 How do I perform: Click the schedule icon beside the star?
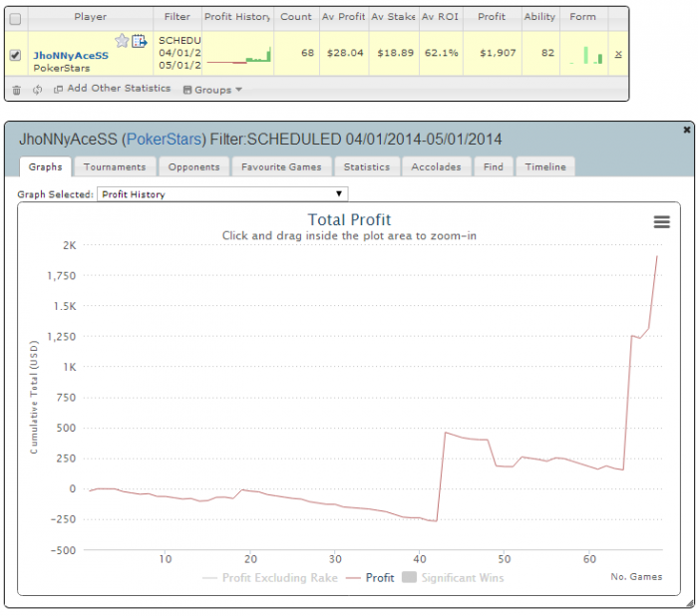coord(140,41)
